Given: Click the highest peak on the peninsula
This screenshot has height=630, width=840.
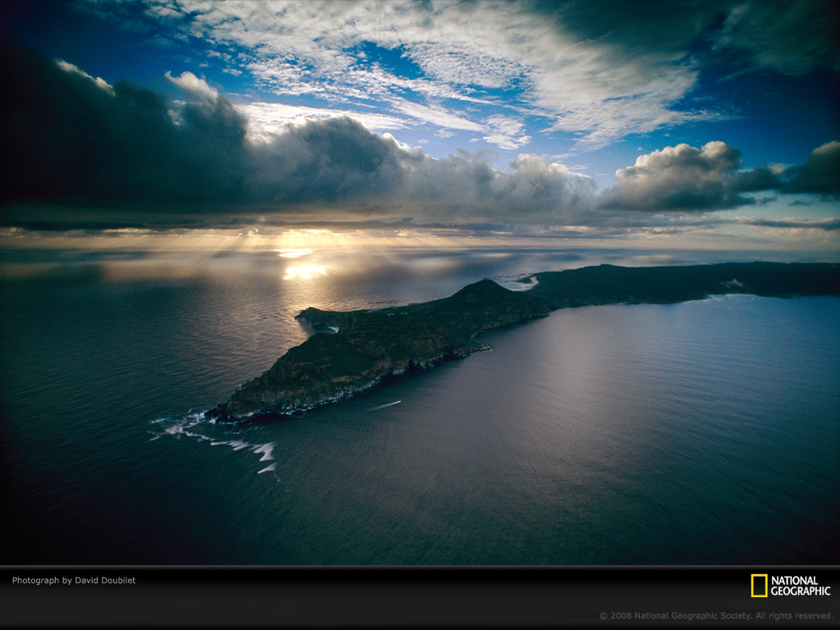Looking at the screenshot, I should [x=484, y=285].
